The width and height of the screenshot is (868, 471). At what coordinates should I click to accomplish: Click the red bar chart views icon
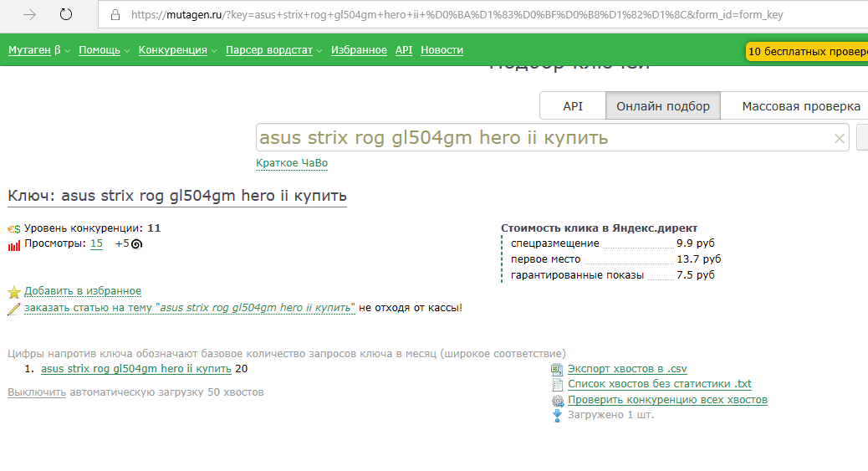tap(14, 245)
